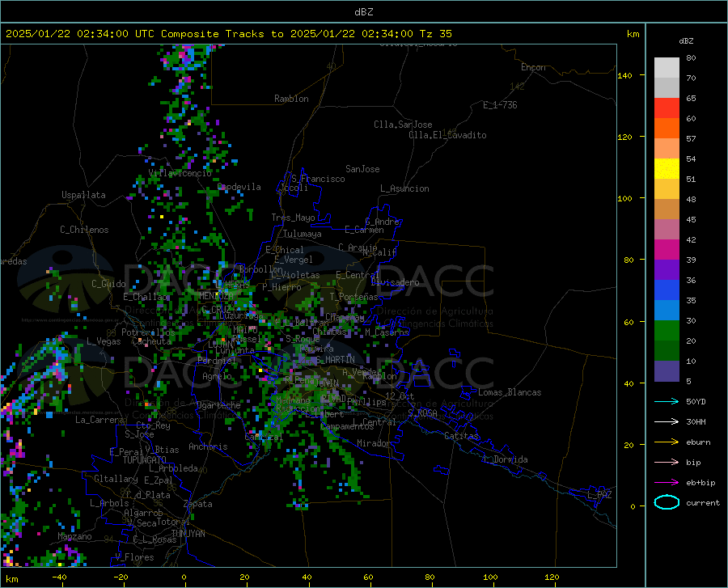Click the dBZ title at top

pyautogui.click(x=363, y=12)
